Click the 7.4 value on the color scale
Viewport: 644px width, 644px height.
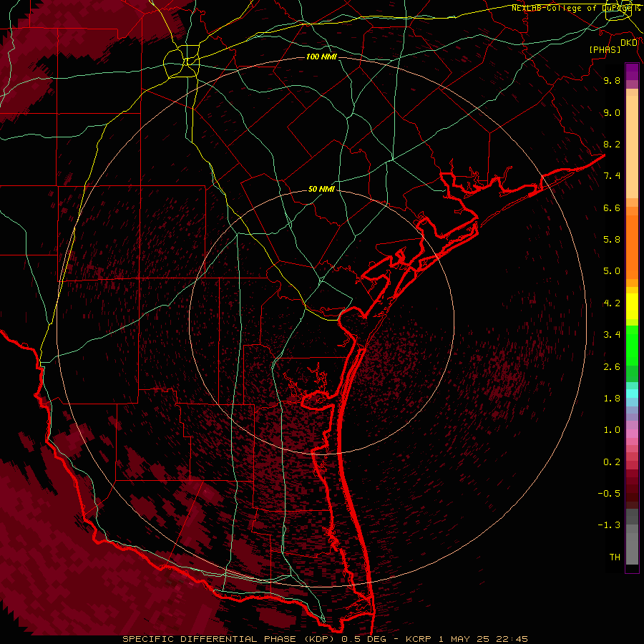[x=612, y=176]
